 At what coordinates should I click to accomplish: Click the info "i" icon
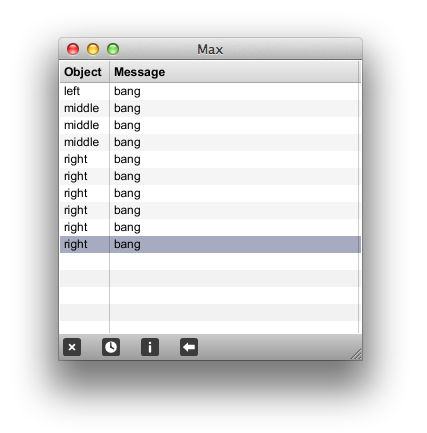(x=150, y=347)
